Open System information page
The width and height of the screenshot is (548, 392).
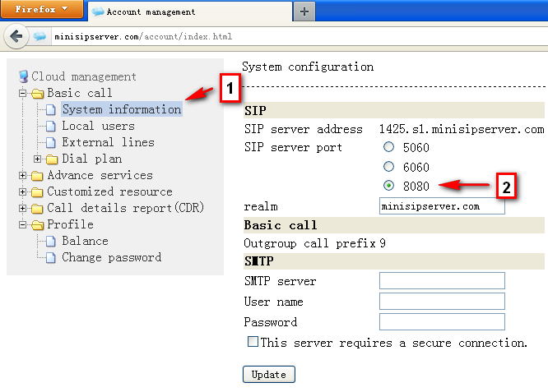122,109
